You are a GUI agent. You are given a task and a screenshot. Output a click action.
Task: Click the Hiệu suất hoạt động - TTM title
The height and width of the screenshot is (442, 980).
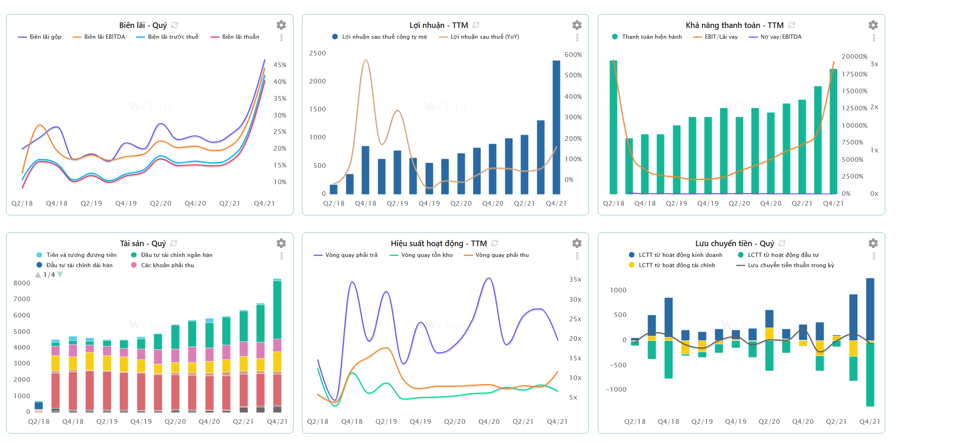tap(439, 243)
